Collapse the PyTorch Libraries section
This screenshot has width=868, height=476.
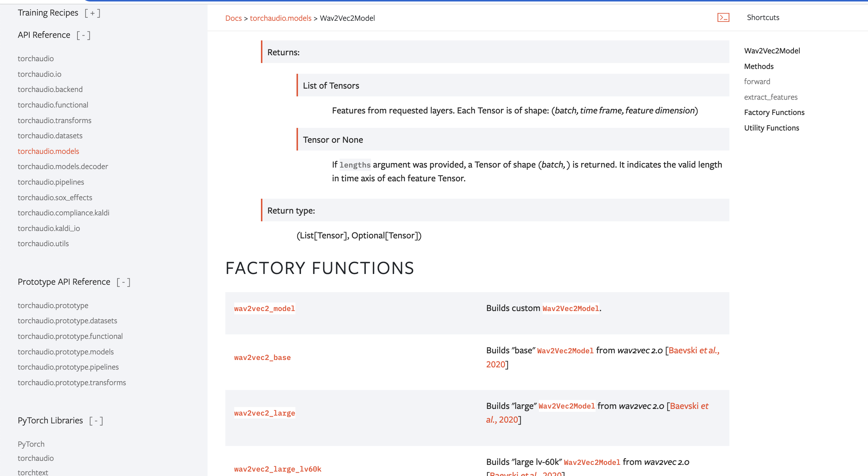coord(96,421)
